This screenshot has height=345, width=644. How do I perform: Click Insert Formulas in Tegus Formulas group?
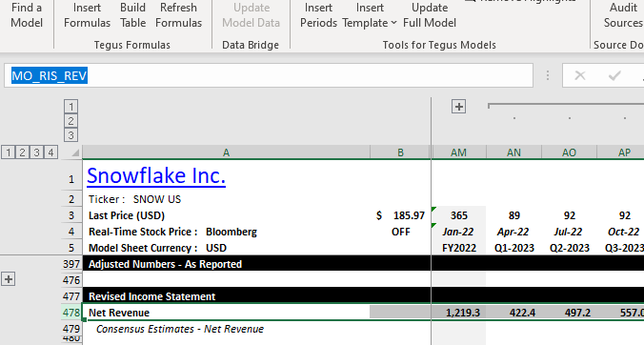point(87,15)
